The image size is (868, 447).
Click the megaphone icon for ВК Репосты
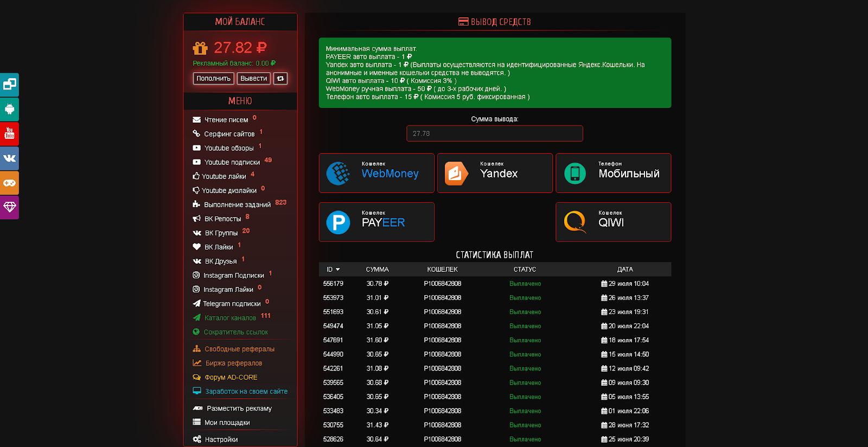point(196,219)
